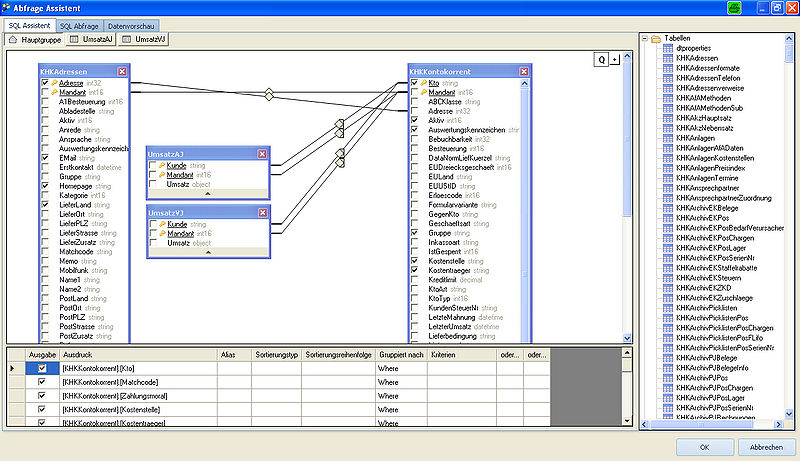Click Where cell for [KHKKontokorrent].[Kto] row
The image size is (800, 461).
point(402,368)
